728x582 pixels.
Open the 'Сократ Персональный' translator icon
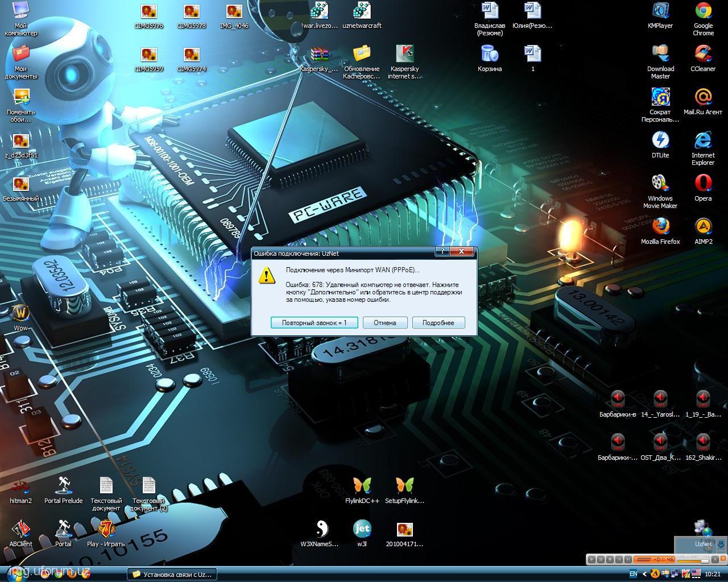tap(660, 106)
